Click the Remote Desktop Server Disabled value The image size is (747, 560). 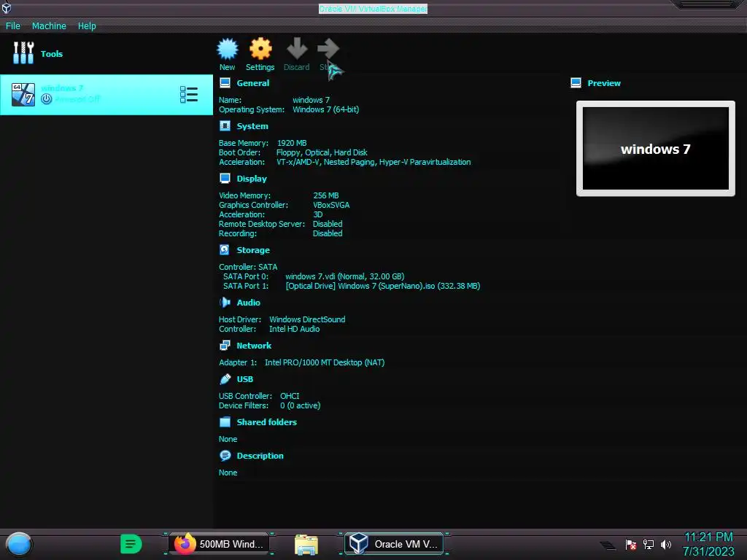(x=328, y=224)
